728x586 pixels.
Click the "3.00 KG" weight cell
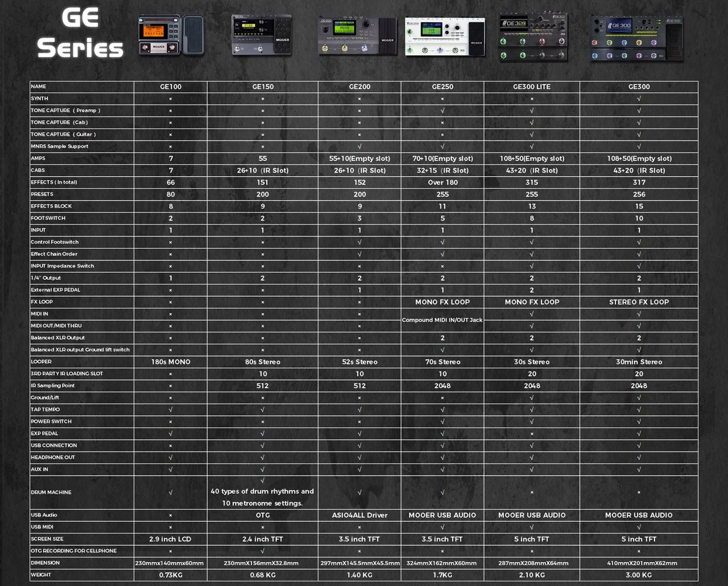point(639,575)
